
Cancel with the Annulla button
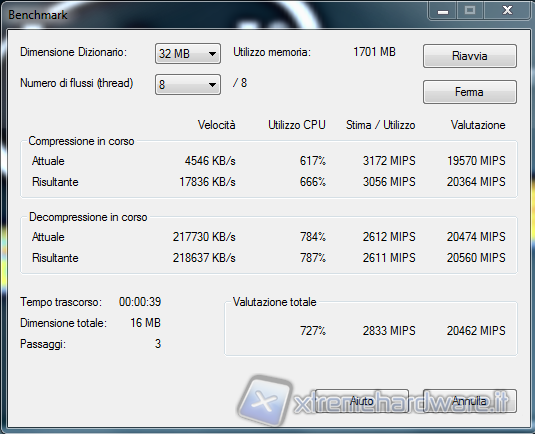click(x=470, y=401)
